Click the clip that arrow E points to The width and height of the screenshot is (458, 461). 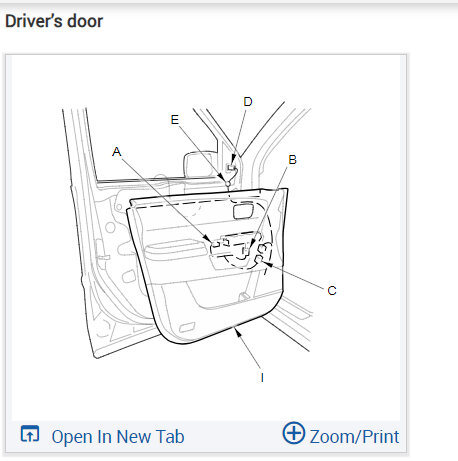[228, 183]
